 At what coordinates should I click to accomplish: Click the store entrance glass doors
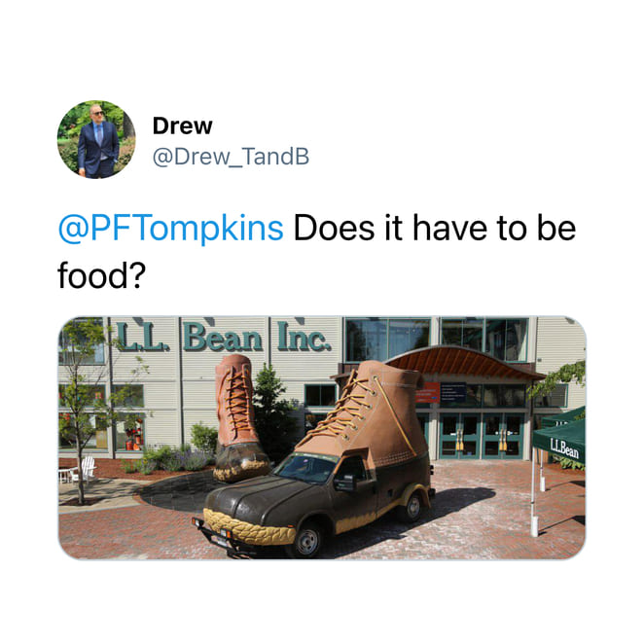482,436
